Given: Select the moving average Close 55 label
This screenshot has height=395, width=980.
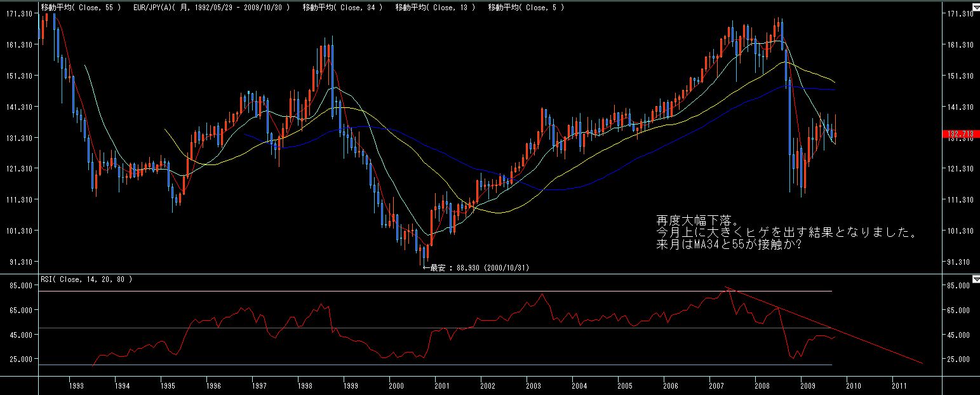Looking at the screenshot, I should [81, 8].
